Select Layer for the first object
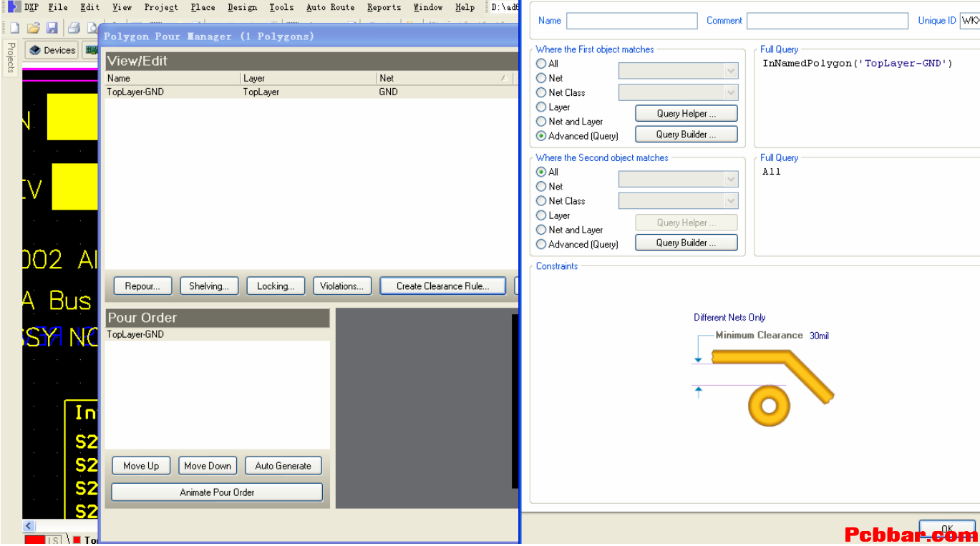Screen dimensions: 980x546 point(541,107)
